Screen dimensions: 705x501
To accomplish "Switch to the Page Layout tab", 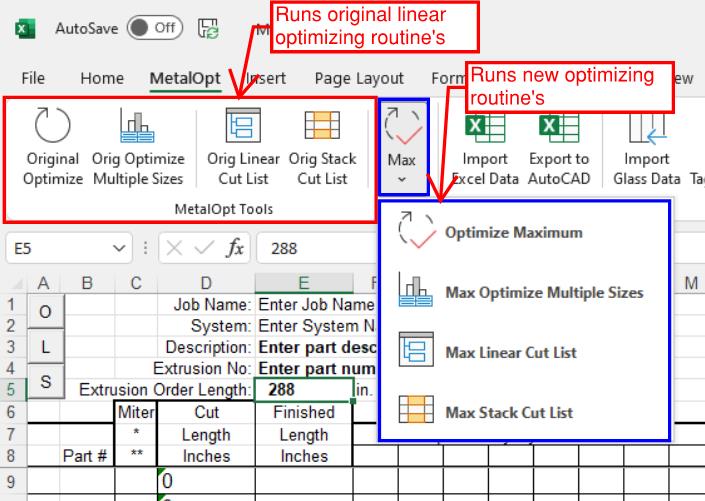I will (359, 78).
